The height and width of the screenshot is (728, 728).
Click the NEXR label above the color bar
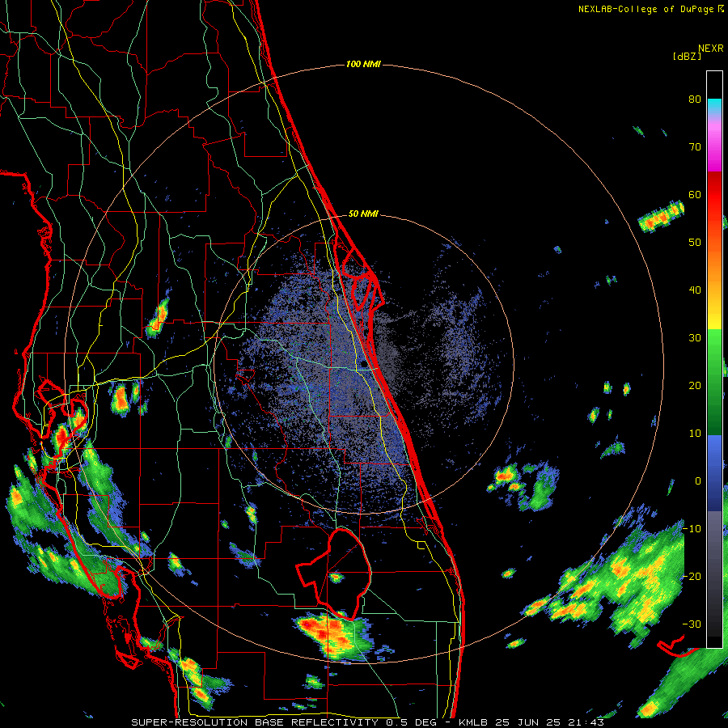(711, 49)
